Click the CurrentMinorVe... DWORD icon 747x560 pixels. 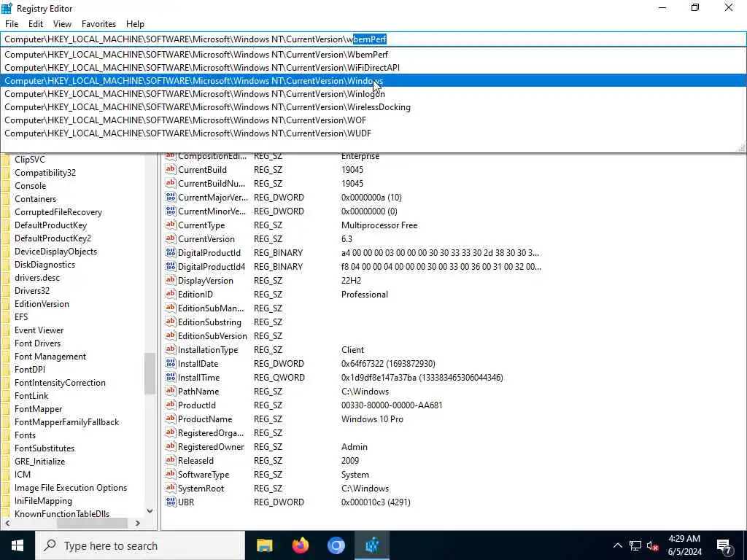[171, 211]
